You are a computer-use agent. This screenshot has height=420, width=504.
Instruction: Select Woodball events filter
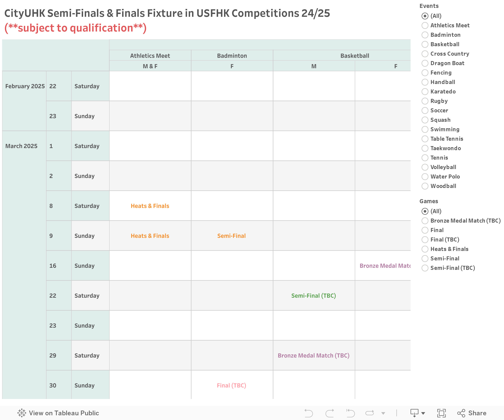(425, 186)
